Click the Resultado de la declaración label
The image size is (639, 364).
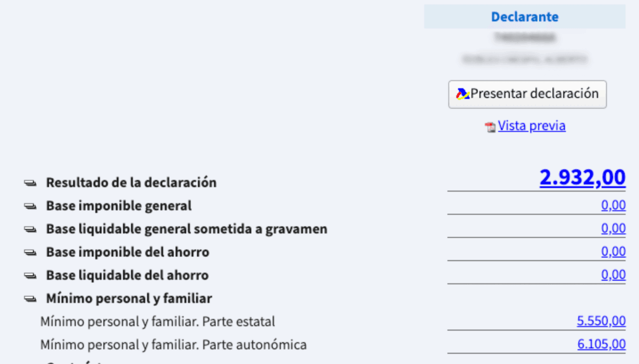point(131,183)
